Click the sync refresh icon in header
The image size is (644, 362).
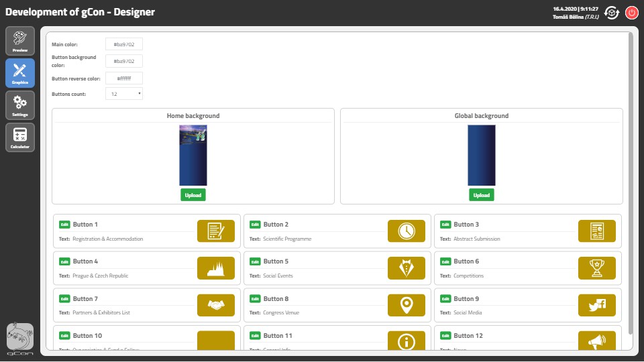(x=611, y=12)
